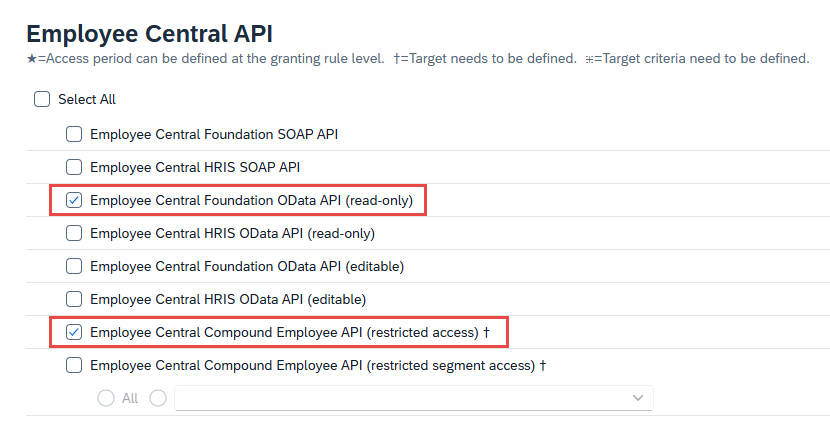
Task: Check Compound Employee API (restricted segment access) checkbox
Action: [x=74, y=365]
